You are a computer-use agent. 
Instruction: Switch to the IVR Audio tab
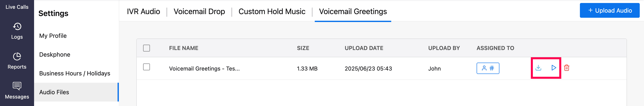point(143,12)
